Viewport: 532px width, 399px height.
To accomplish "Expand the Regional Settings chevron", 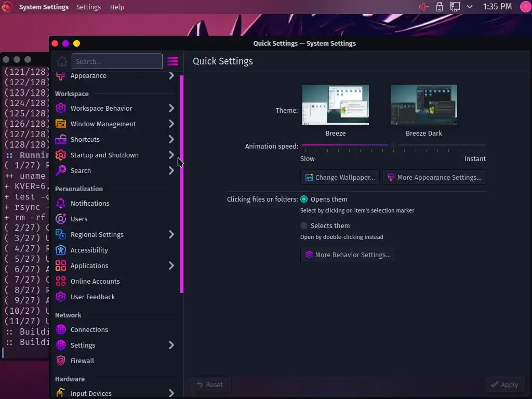I will pyautogui.click(x=171, y=234).
